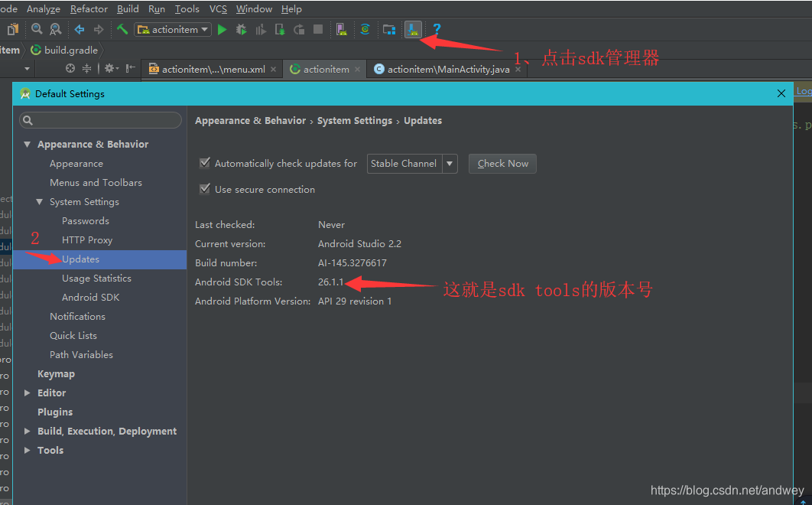This screenshot has width=812, height=505.
Task: Open Path Variables settings page
Action: point(81,355)
